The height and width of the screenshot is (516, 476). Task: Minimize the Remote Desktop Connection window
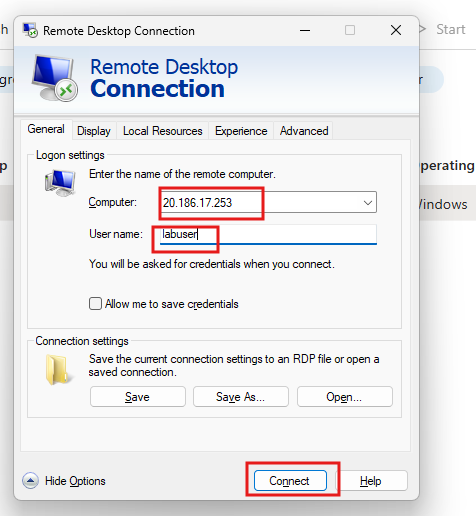pos(305,30)
